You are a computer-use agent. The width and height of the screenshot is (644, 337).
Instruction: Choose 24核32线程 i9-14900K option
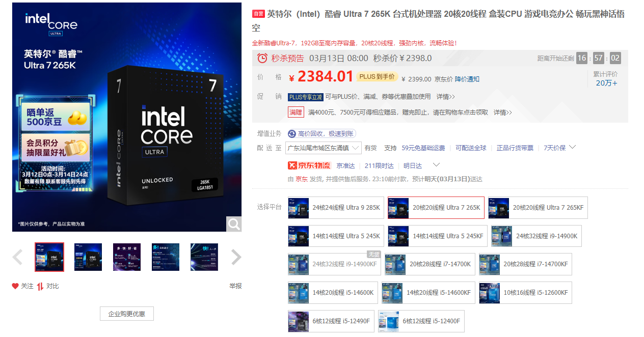536,236
